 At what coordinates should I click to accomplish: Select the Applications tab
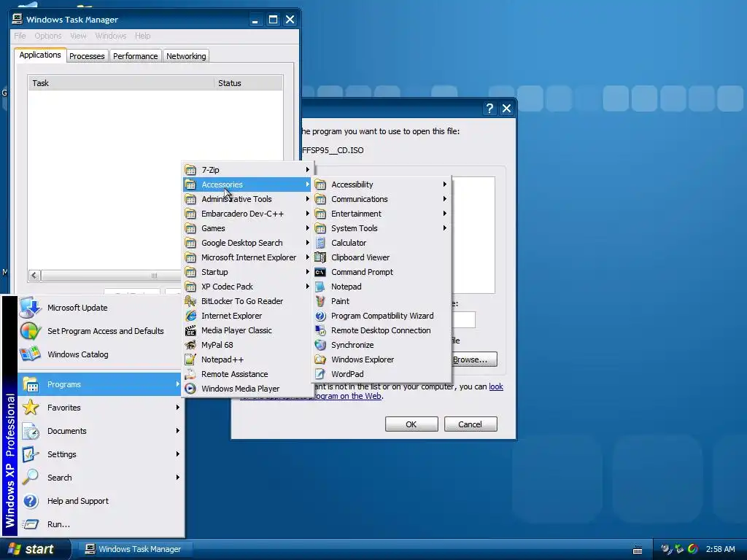click(x=40, y=55)
